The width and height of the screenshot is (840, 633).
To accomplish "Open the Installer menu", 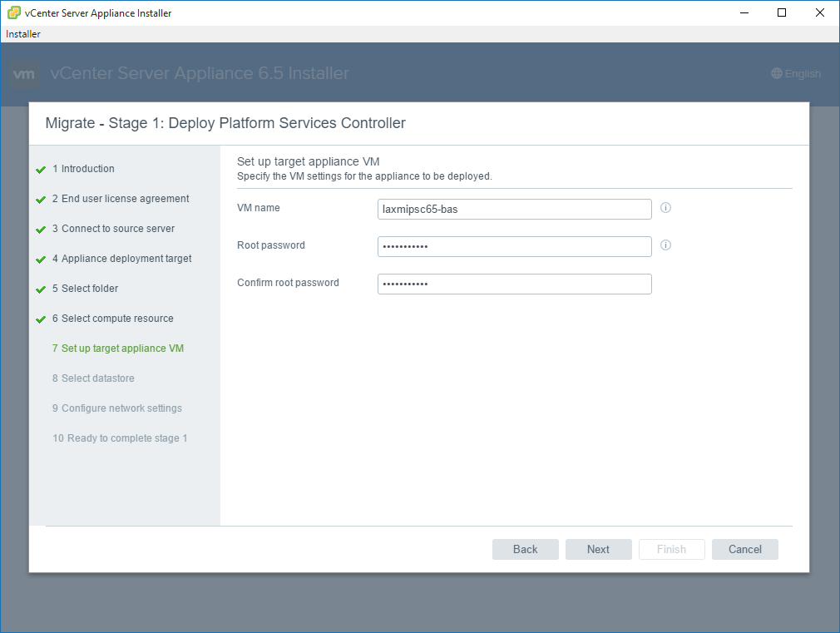I will point(23,34).
